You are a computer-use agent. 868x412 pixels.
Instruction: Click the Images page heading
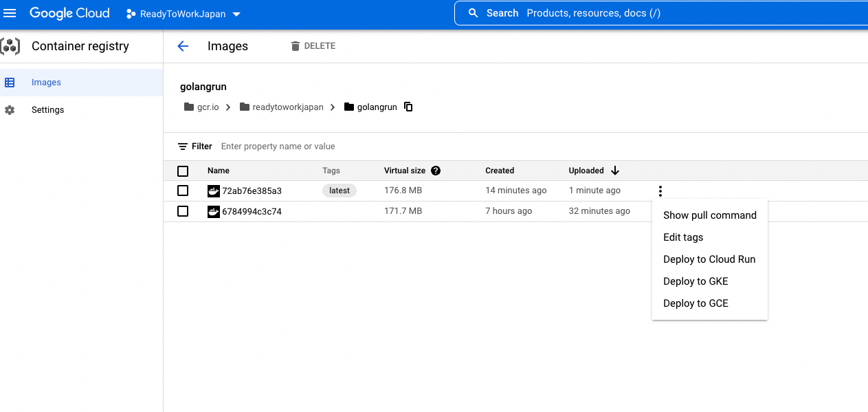[227, 46]
